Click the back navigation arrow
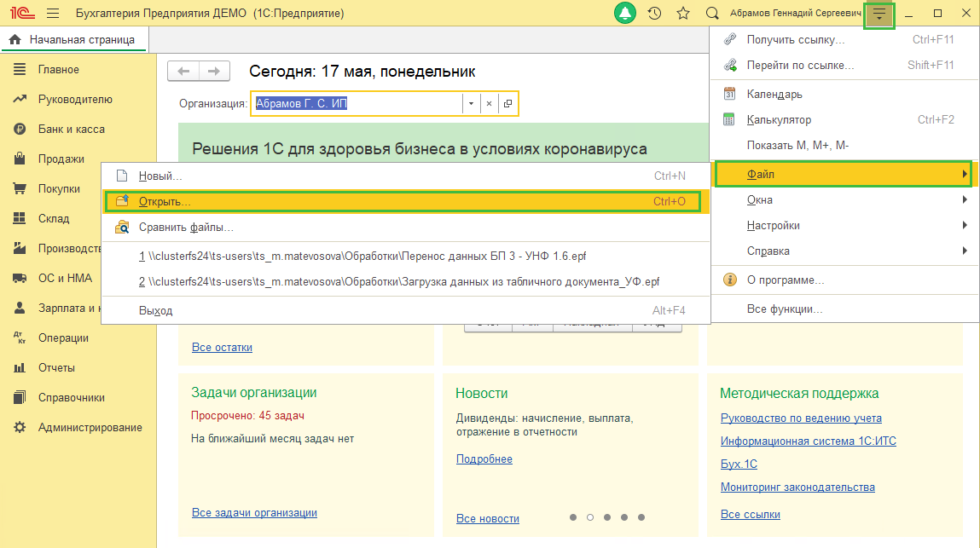 (x=183, y=72)
